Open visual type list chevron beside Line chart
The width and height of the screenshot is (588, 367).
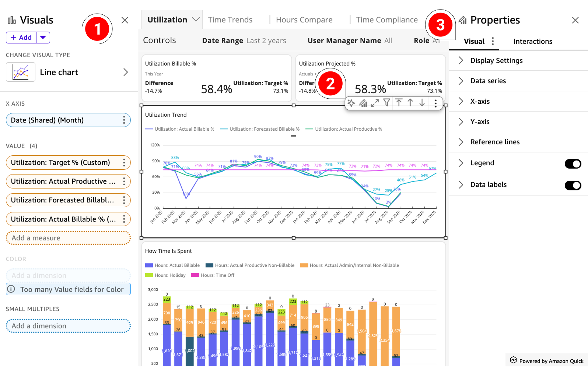tap(126, 72)
